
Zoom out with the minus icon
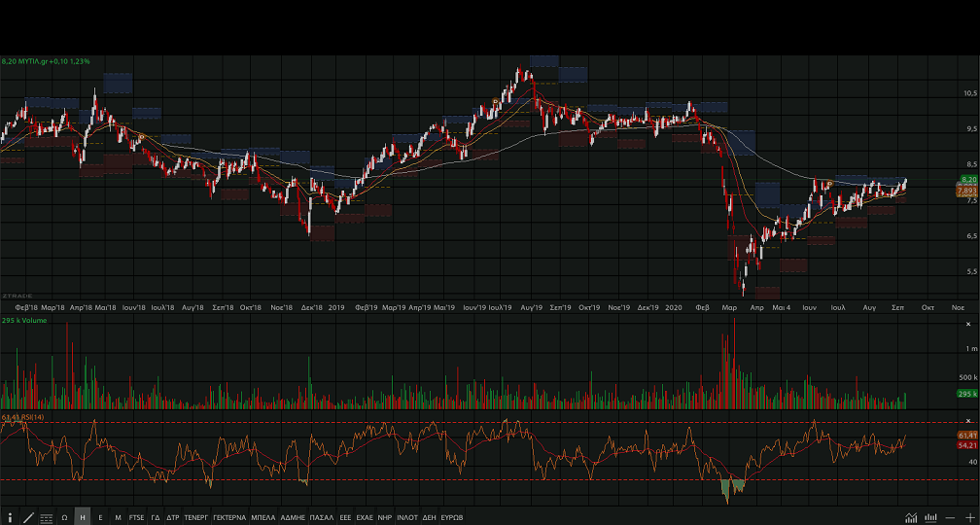950,517
